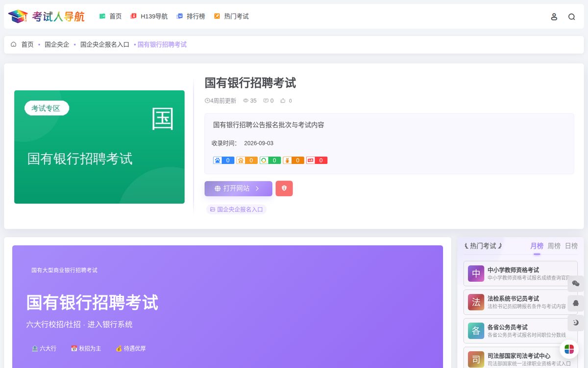Image resolution: width=588 pixels, height=368 pixels.
Task: Click the 国 character on green thumbnail
Action: click(163, 119)
